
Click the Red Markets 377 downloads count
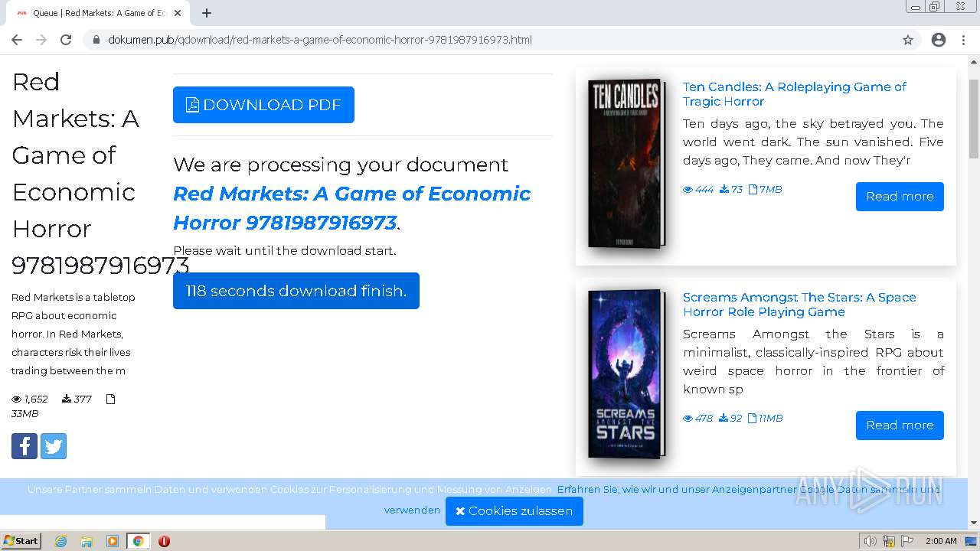[77, 399]
